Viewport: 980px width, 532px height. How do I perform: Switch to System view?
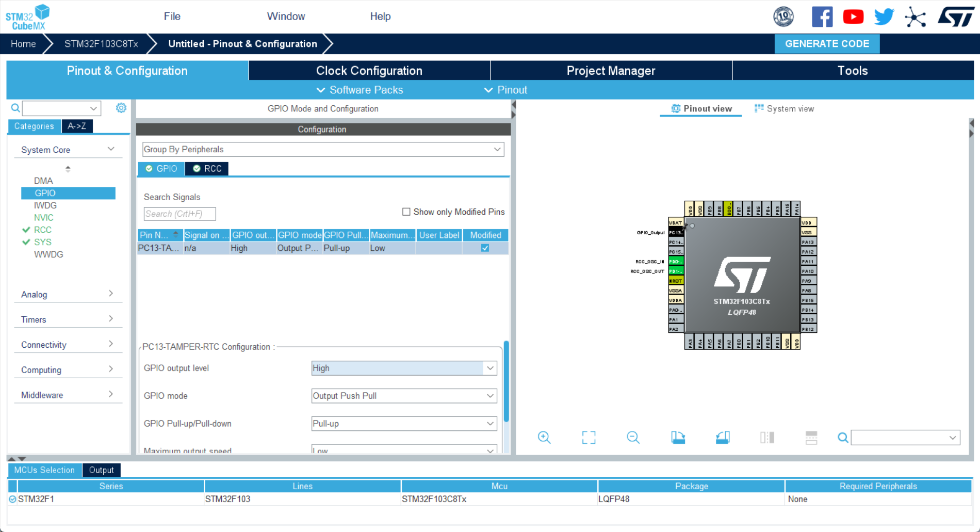pyautogui.click(x=785, y=108)
